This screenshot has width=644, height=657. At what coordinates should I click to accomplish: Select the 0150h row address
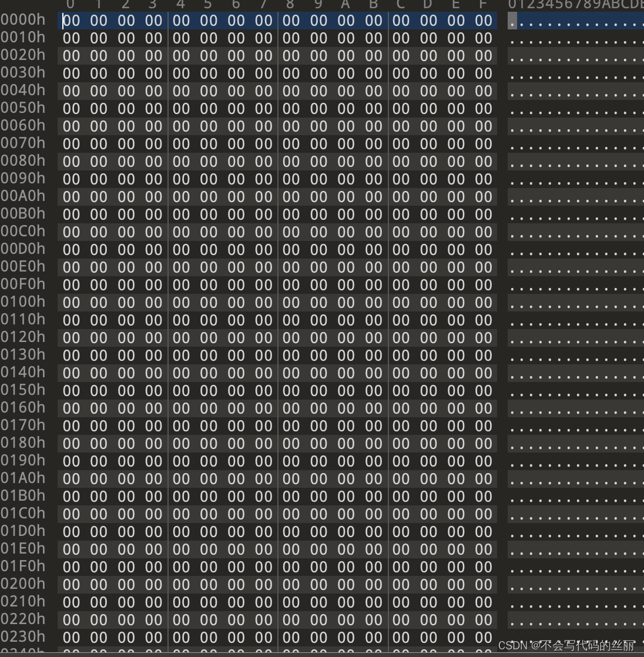[x=23, y=390]
